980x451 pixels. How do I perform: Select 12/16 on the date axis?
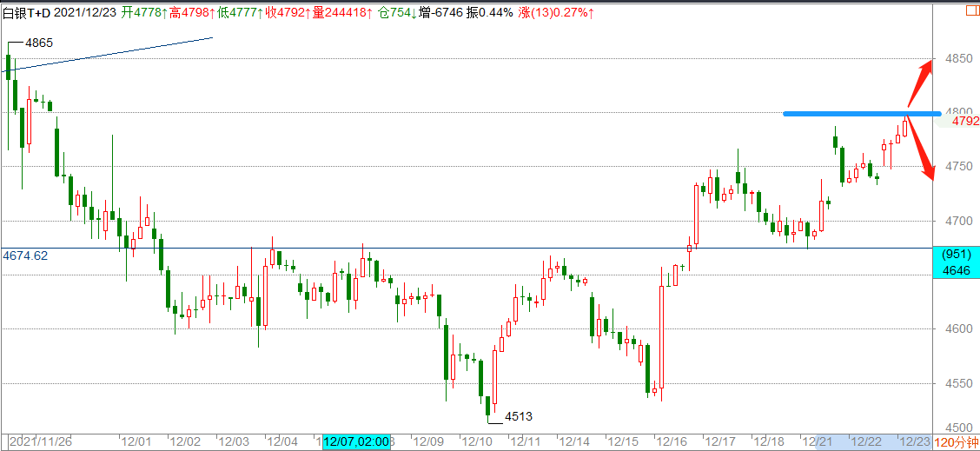672,442
